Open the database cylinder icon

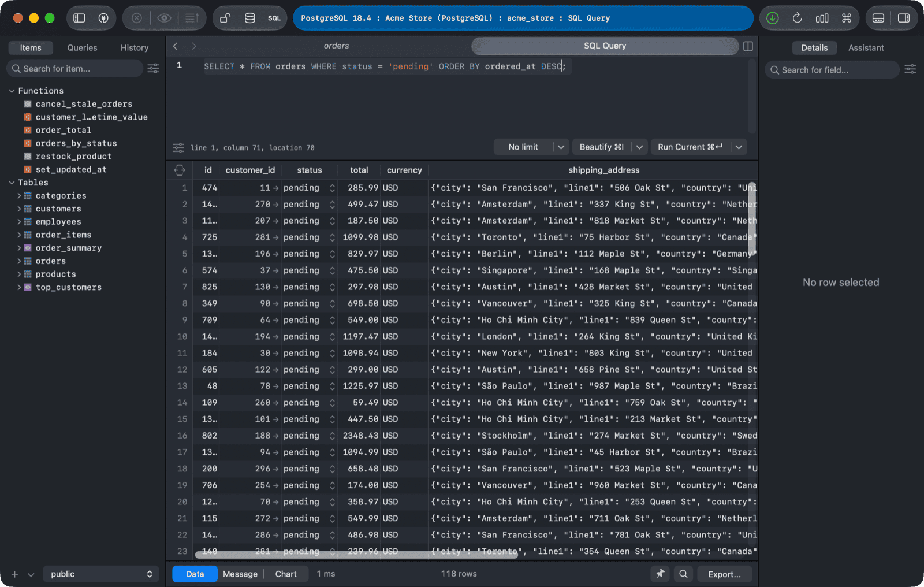click(250, 18)
